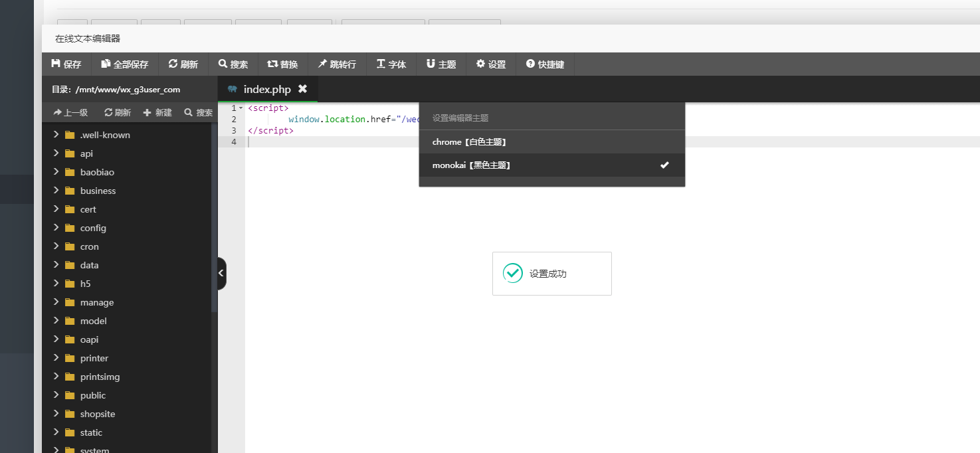Click Save All (全部保存) toolbar item

[124, 64]
